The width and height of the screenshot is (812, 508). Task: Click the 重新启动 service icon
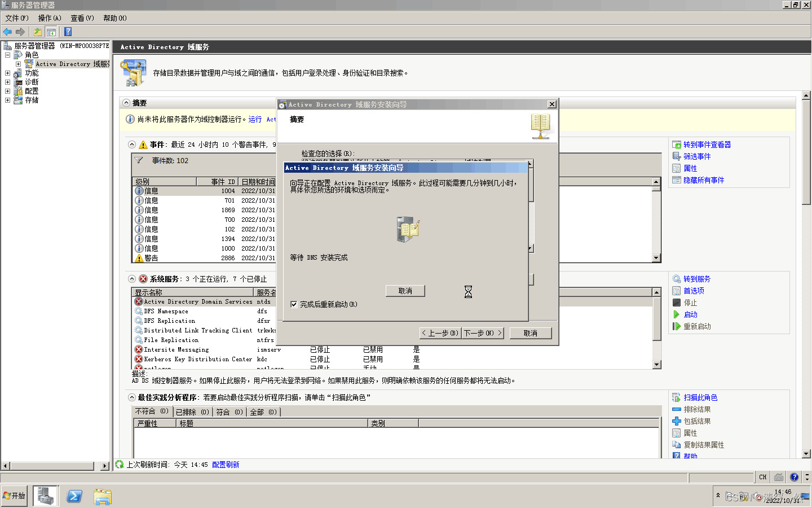[677, 326]
